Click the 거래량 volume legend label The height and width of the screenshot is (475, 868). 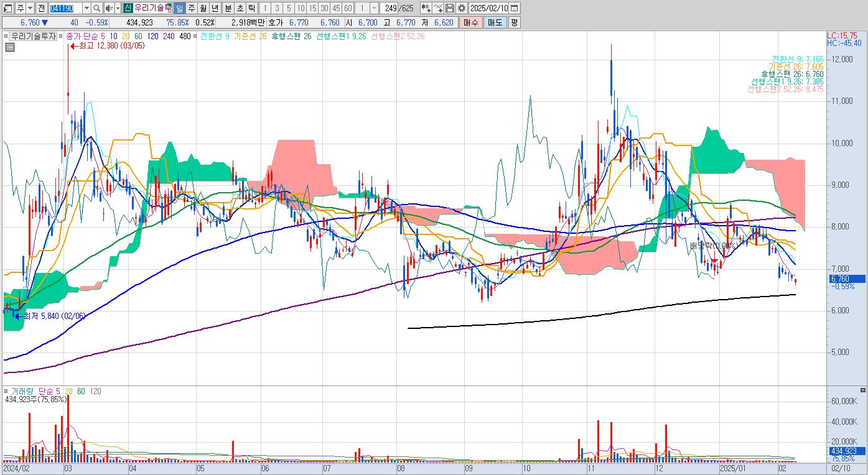click(22, 391)
